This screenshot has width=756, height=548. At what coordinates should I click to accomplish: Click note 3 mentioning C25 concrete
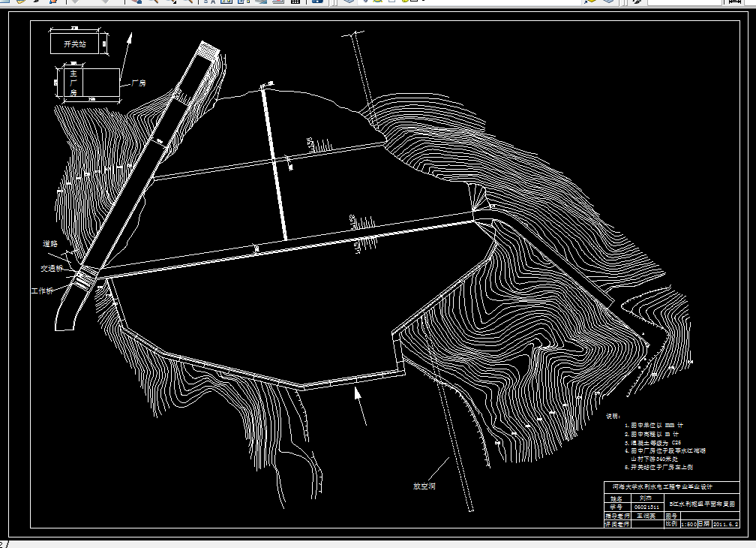pos(652,442)
